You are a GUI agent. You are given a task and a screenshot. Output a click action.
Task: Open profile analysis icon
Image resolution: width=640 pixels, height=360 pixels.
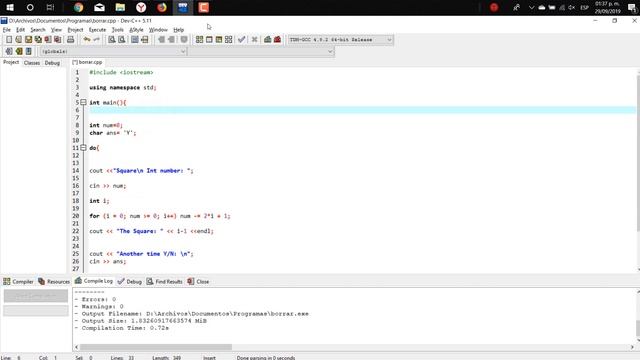tap(267, 40)
